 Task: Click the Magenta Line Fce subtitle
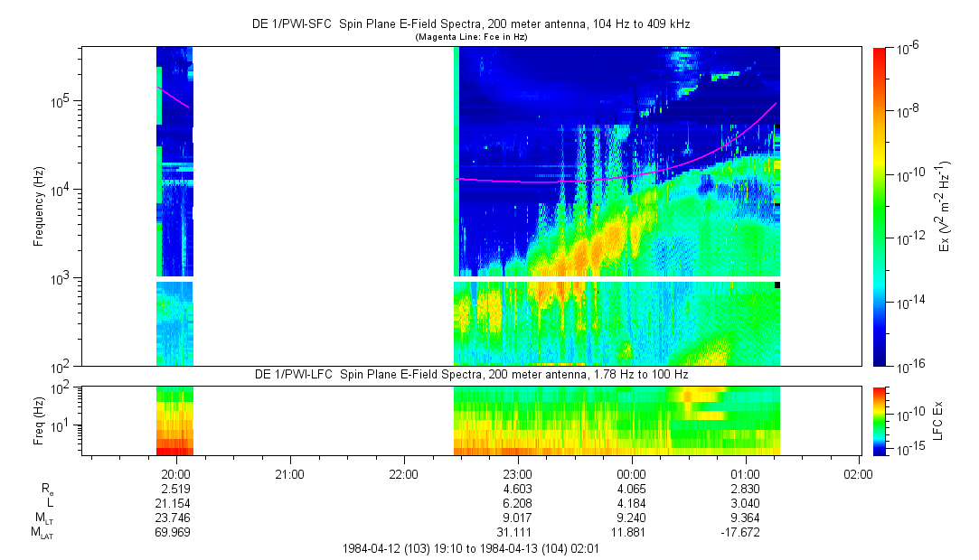470,37
